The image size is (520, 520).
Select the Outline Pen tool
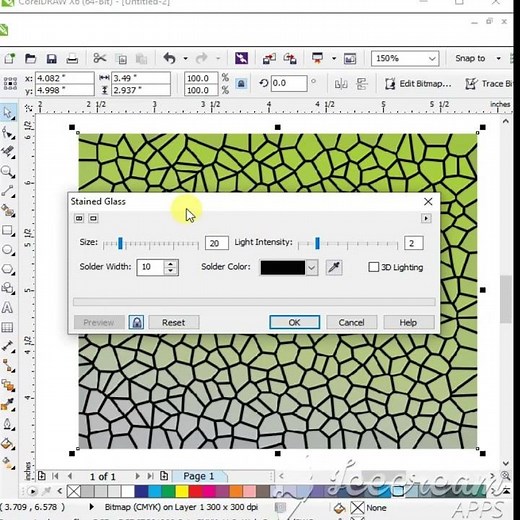pyautogui.click(x=7, y=424)
